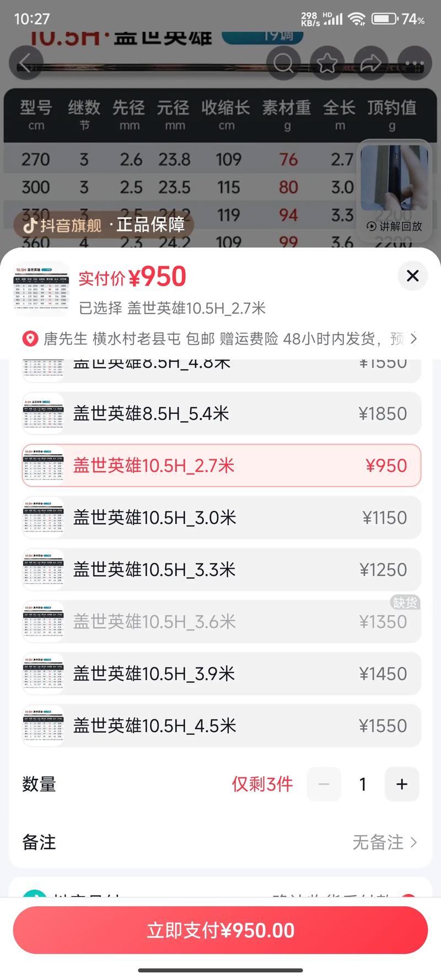Open the 讲解回放 video thumbnail
The height and width of the screenshot is (980, 441).
(394, 189)
